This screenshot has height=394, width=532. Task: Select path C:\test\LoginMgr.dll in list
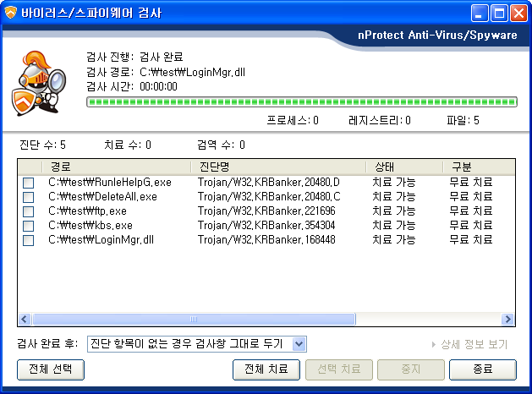coord(101,240)
